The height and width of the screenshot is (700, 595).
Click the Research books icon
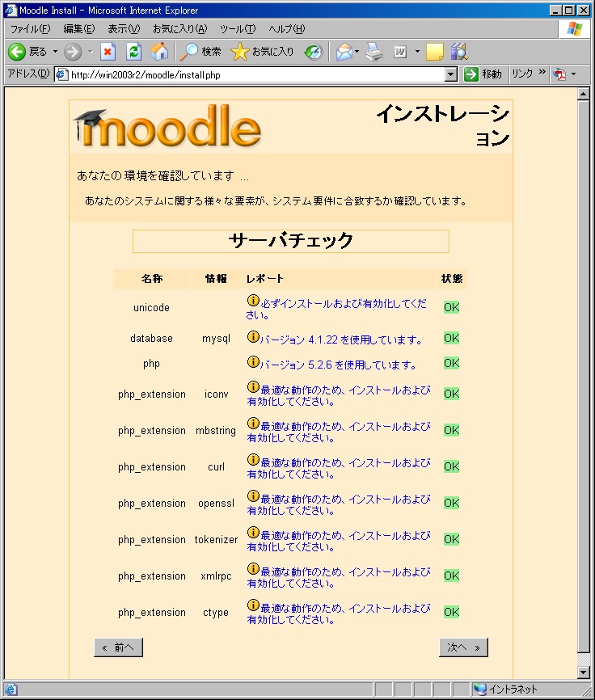pyautogui.click(x=459, y=52)
